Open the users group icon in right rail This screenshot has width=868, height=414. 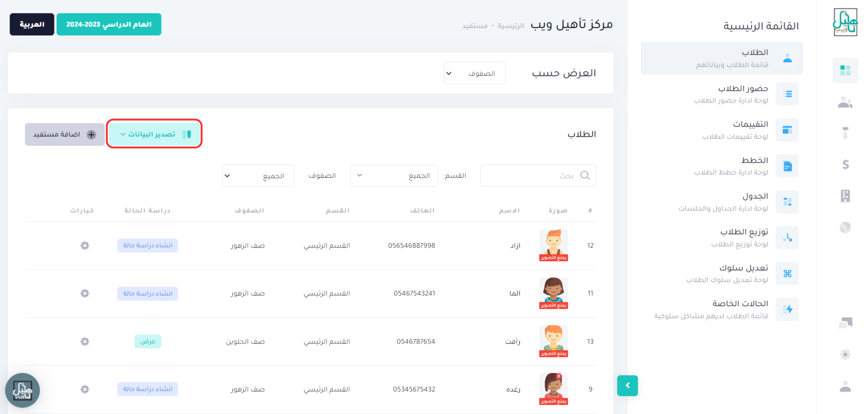coord(845,102)
